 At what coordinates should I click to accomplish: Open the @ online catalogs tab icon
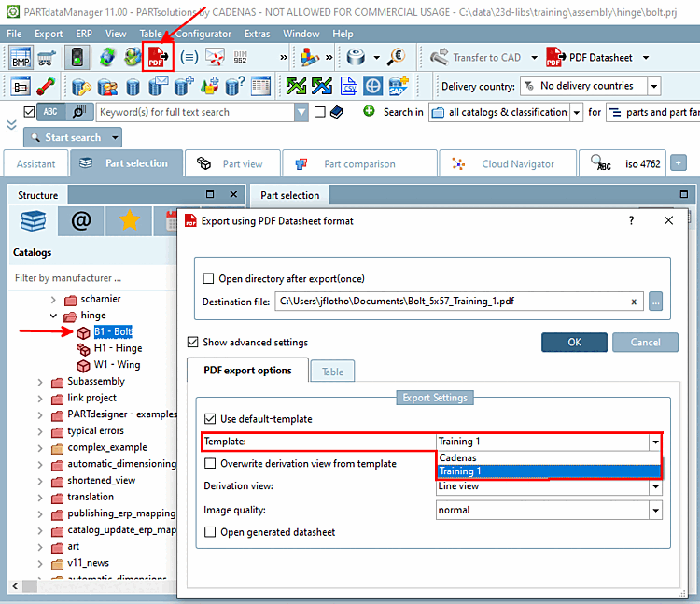pyautogui.click(x=81, y=221)
